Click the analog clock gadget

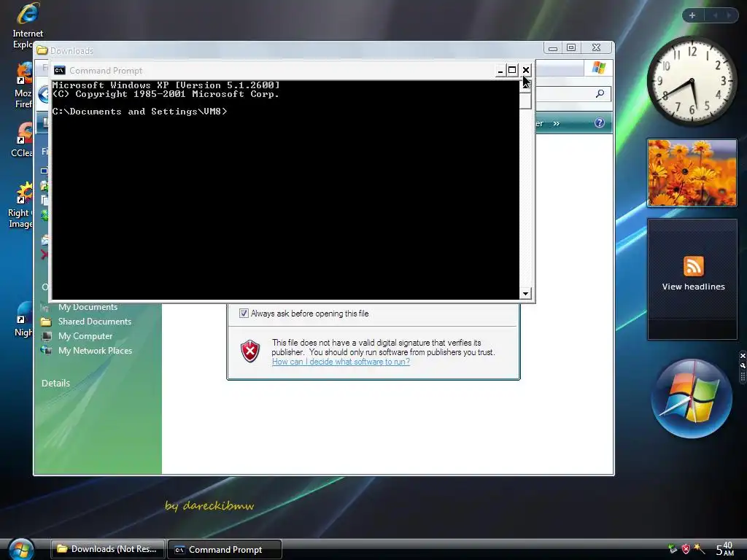[692, 81]
